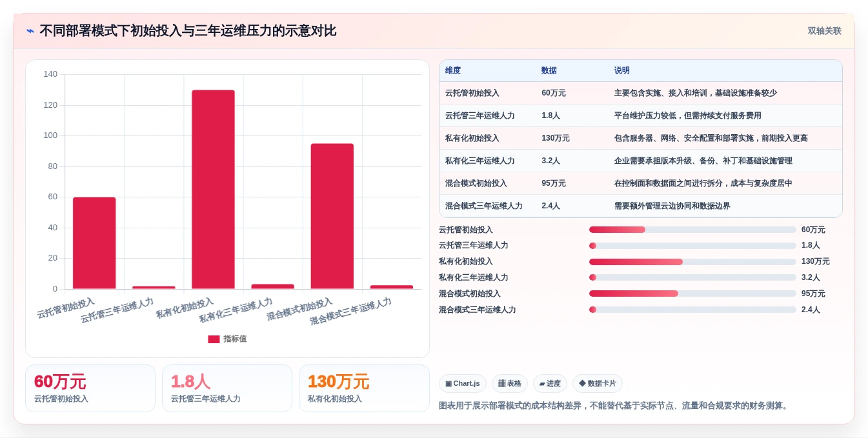Image resolution: width=868 pixels, height=438 pixels.
Task: Click the 95万元 value in table
Action: coord(554,184)
